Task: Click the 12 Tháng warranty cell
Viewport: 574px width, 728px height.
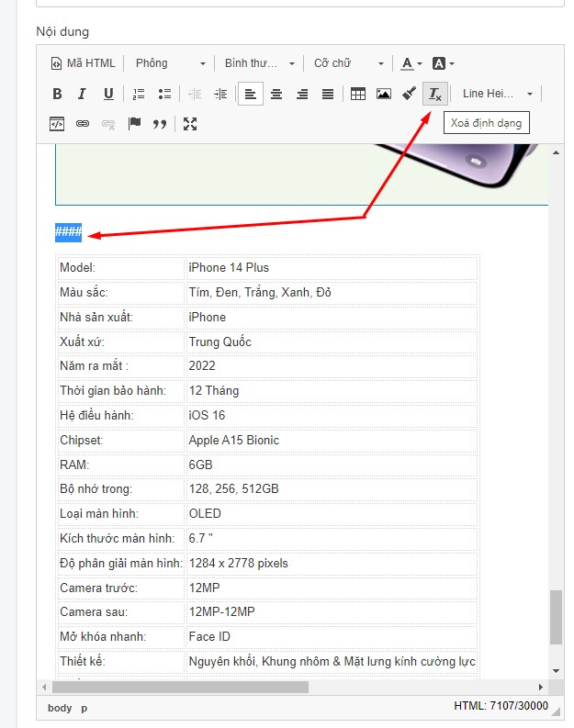Action: (332, 390)
